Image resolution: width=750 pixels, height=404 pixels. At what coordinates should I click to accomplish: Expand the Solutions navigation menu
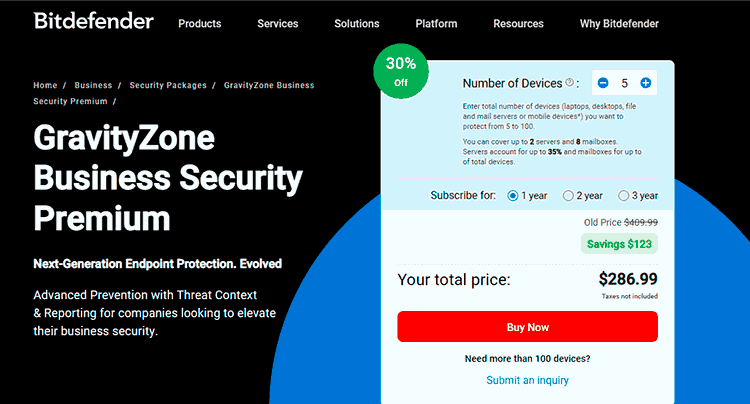coord(357,23)
